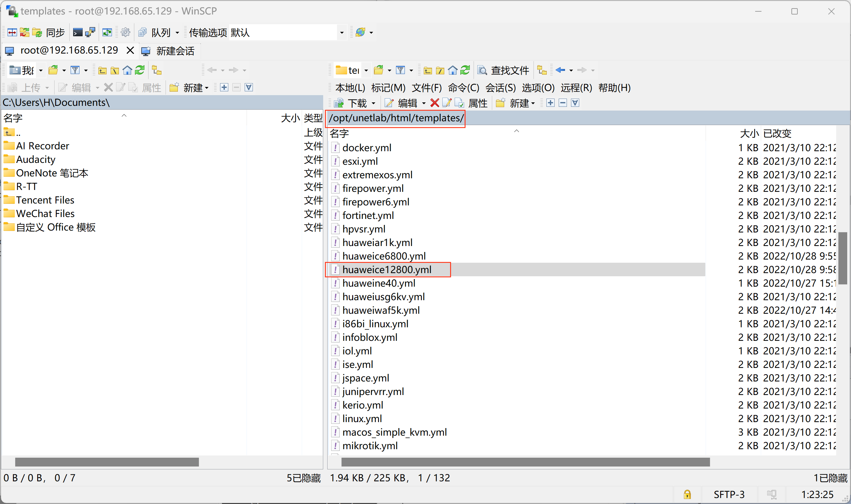Expand the 下载 download dropdown arrow
851x504 pixels.
coord(373,103)
